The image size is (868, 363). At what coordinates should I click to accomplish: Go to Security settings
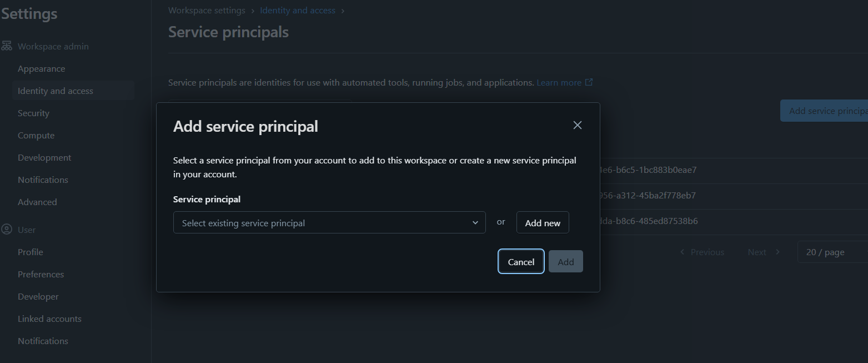[33, 113]
